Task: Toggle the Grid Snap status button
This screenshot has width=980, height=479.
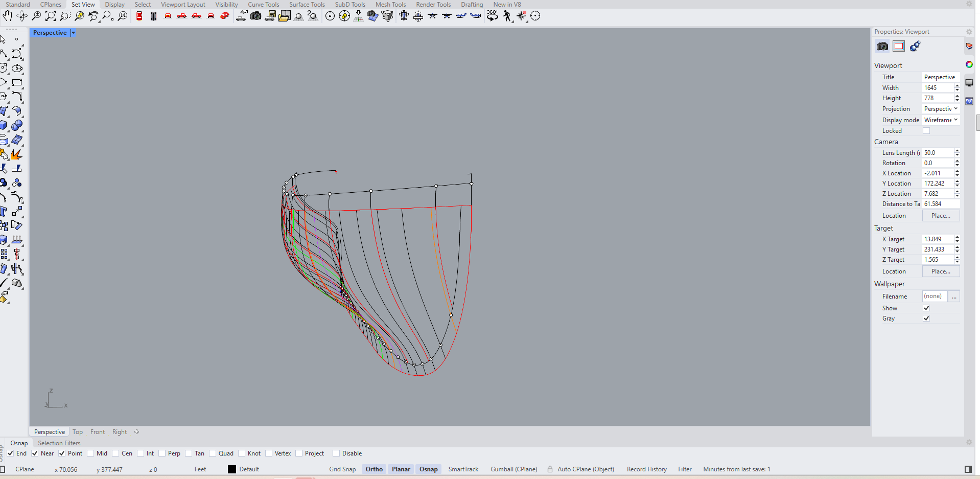Action: click(x=342, y=469)
